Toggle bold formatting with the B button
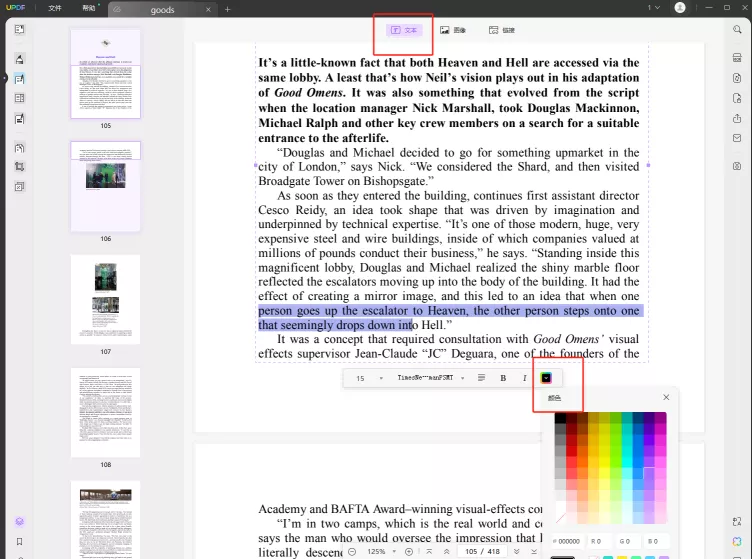752x559 pixels. pos(503,378)
